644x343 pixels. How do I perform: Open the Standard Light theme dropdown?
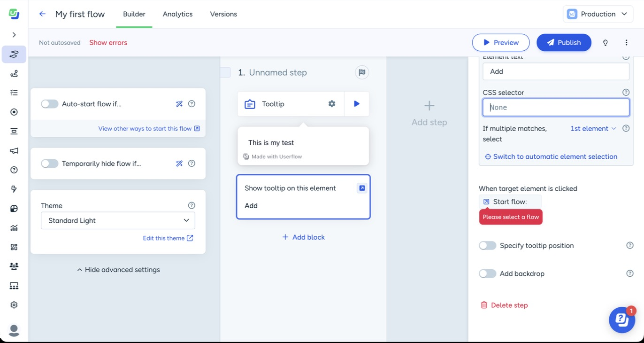coord(118,220)
